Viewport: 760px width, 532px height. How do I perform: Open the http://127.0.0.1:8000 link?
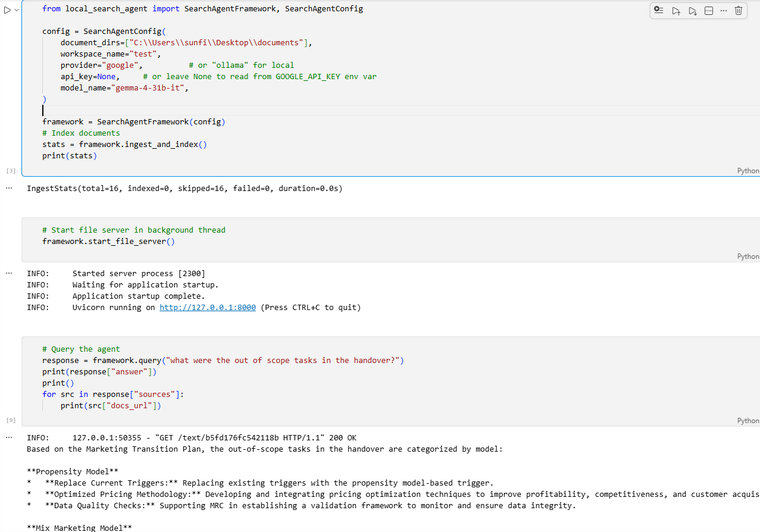coord(208,308)
